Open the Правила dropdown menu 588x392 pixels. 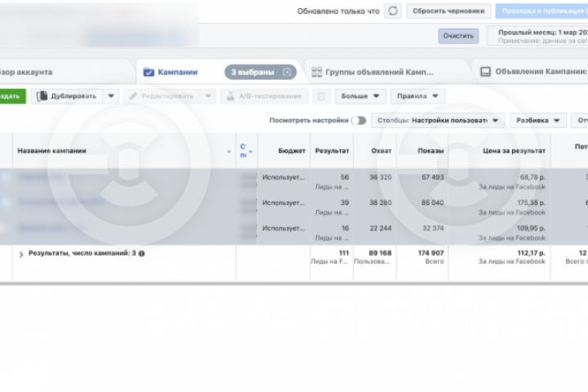click(417, 96)
